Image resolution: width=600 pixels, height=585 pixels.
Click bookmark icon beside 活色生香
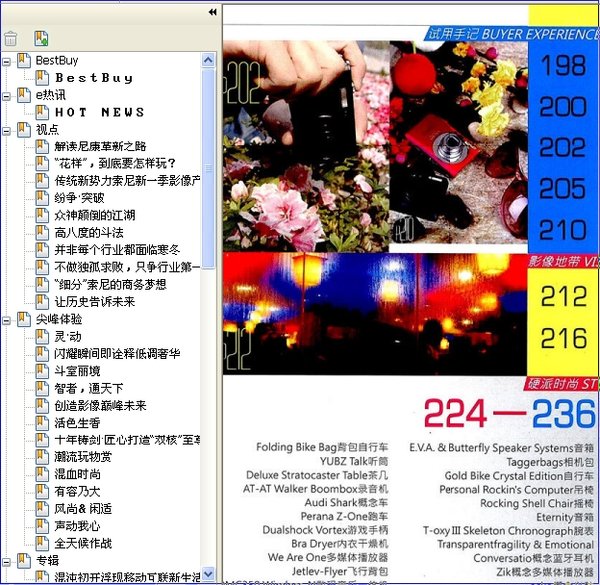42,423
